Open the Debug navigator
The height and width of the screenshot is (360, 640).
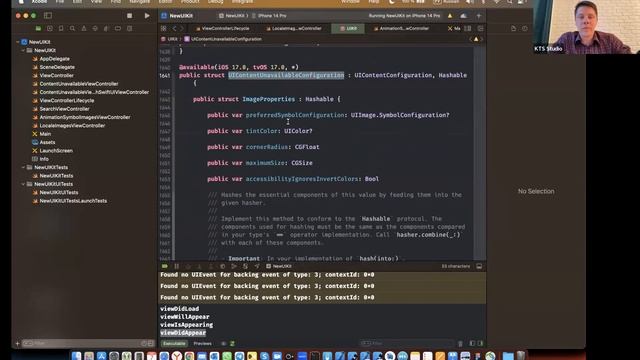pos(107,29)
